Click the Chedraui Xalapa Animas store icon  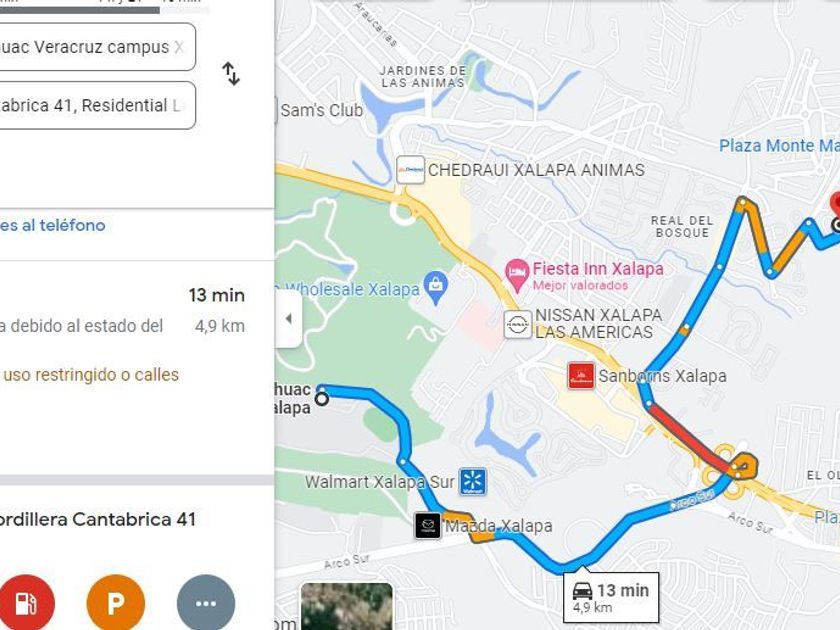pos(410,170)
